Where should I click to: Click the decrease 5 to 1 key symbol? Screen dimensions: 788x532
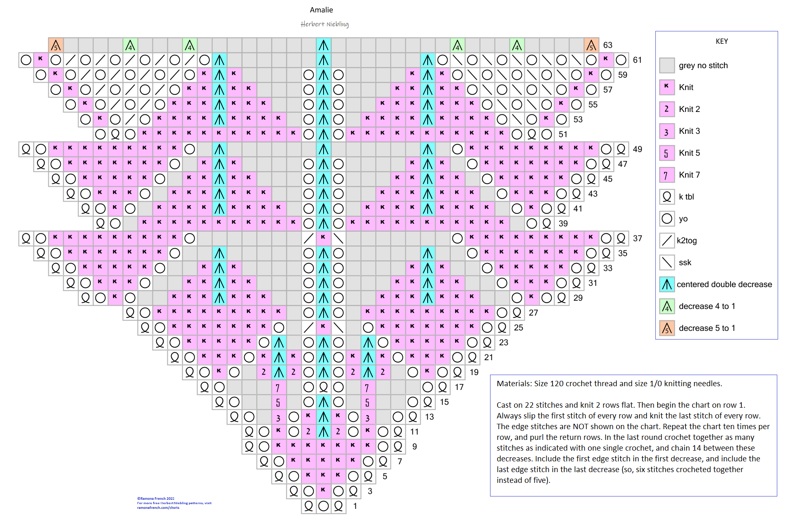tap(667, 328)
